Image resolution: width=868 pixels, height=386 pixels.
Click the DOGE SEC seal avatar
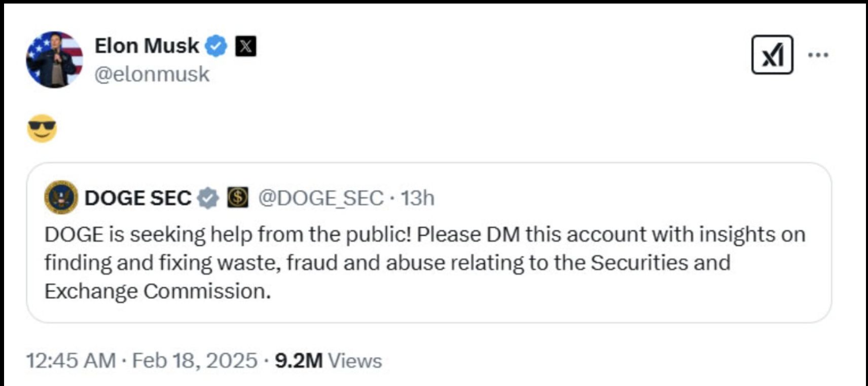61,198
